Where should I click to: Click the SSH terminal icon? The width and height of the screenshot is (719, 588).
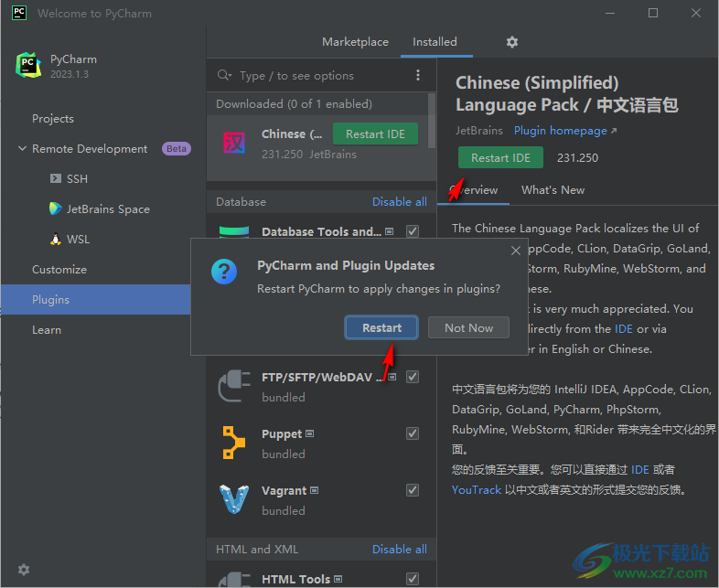pos(56,178)
